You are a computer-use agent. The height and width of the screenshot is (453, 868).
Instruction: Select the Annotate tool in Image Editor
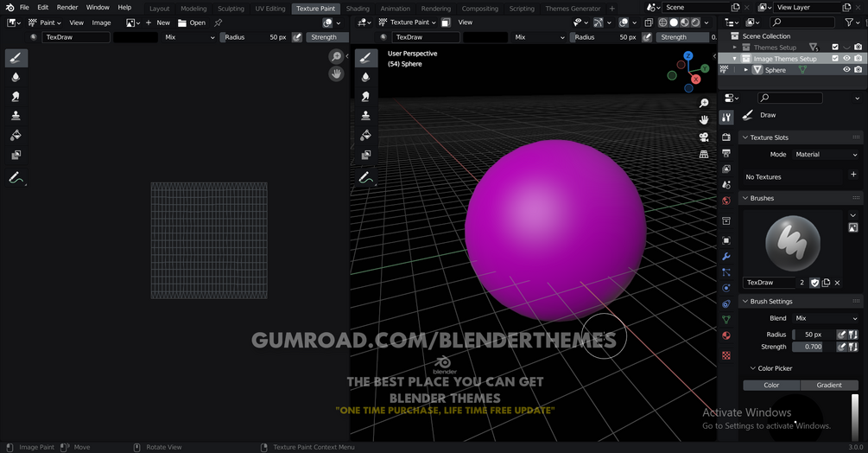pyautogui.click(x=16, y=178)
